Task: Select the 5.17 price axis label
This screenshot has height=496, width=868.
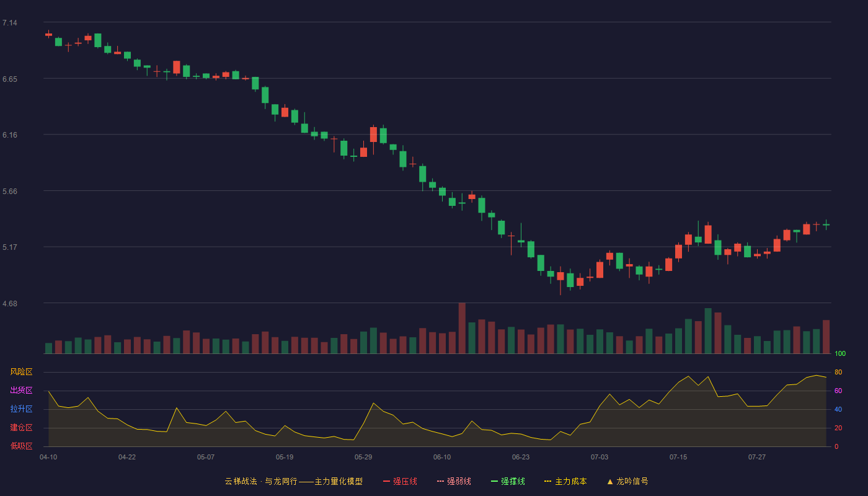Action: tap(10, 247)
